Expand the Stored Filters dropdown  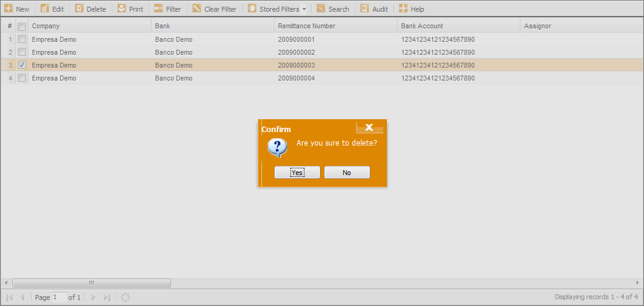click(304, 9)
